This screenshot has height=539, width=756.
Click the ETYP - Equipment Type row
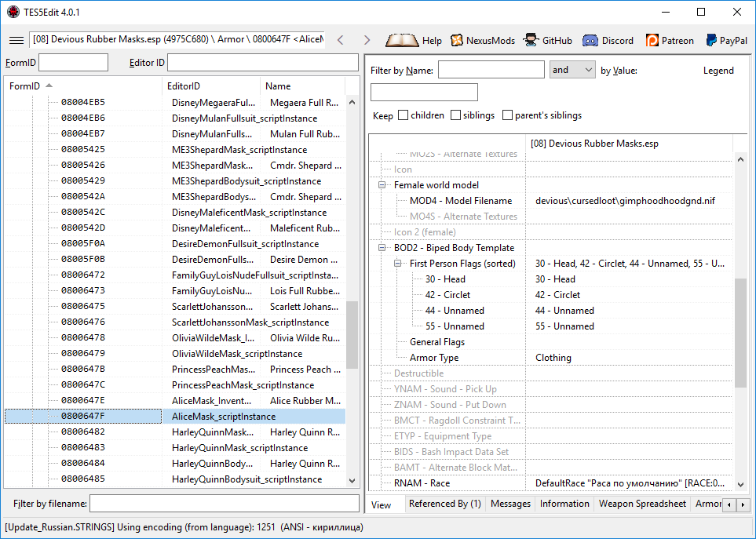pos(550,436)
